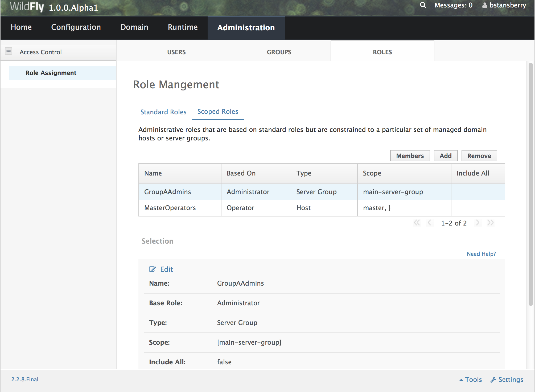This screenshot has width=535, height=392.
Task: Go to previous page arrow
Action: [429, 223]
